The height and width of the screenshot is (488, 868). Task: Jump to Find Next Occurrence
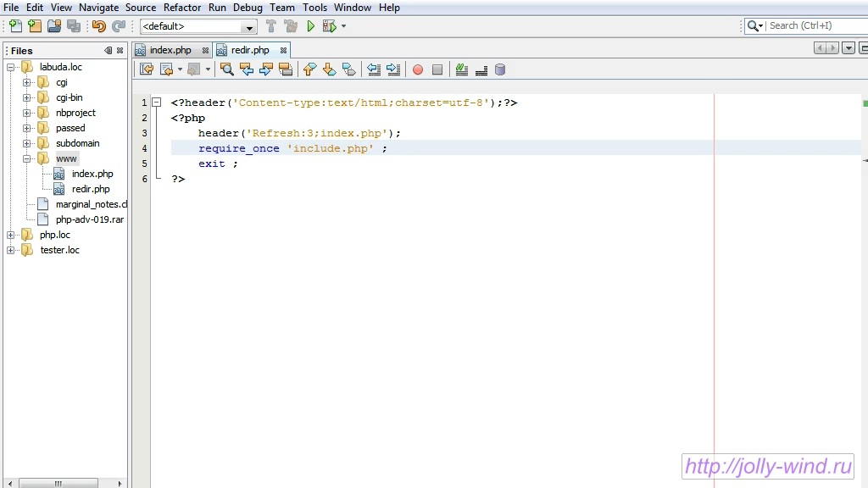265,69
